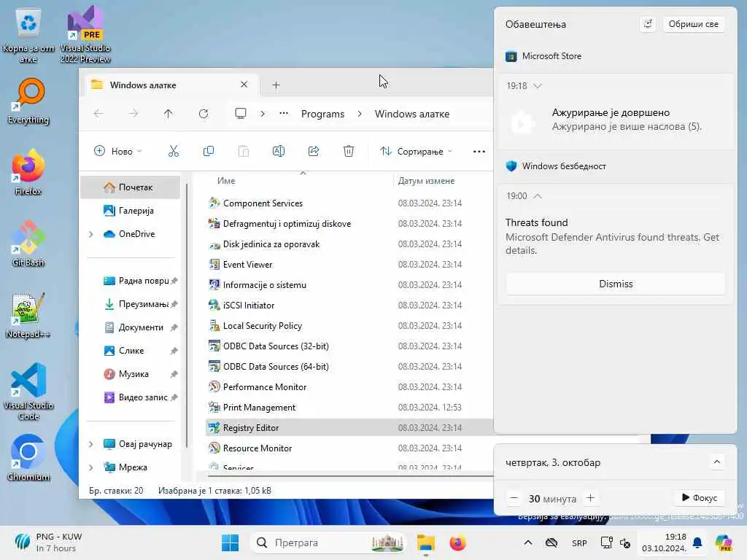Viewport: 747px width, 560px height.
Task: Open the See more three-dot toolbar menu
Action: [x=479, y=152]
